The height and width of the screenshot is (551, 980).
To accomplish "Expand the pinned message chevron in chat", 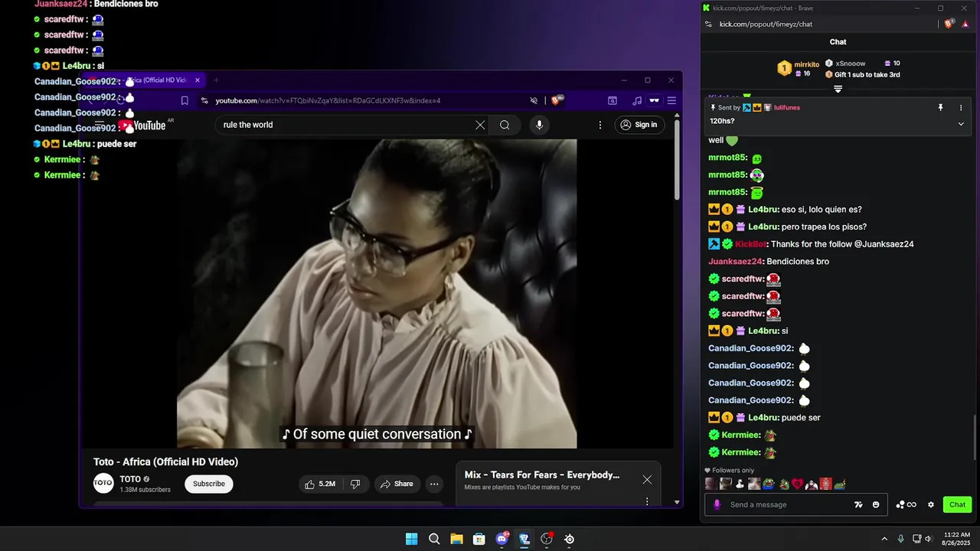I will 961,124.
